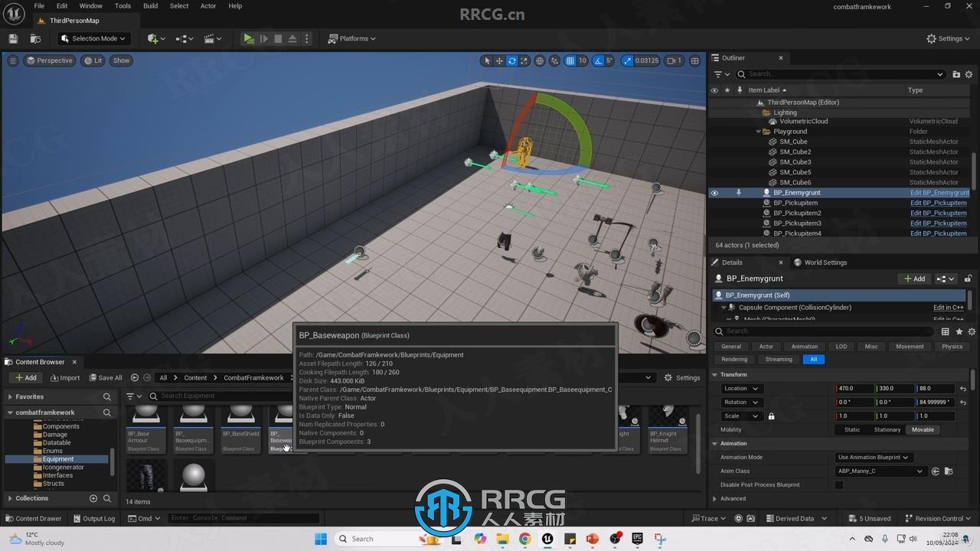Screen dimensions: 980x551
Task: Click Edit BP_Enemygrunt link in Outliner
Action: coord(939,193)
